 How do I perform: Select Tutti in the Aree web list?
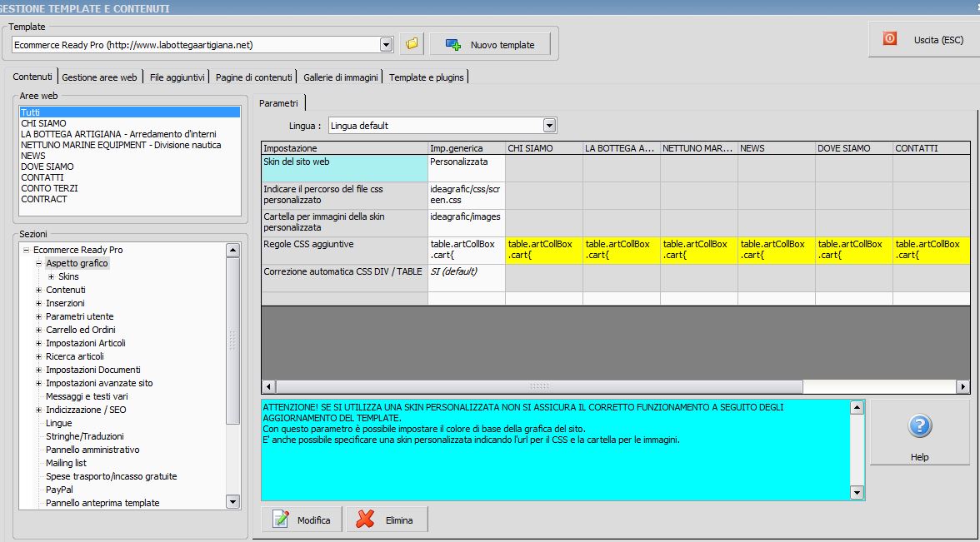129,112
